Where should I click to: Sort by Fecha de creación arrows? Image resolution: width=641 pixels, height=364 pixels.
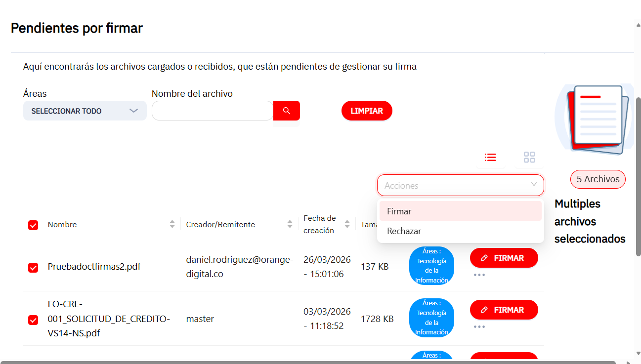click(x=347, y=224)
